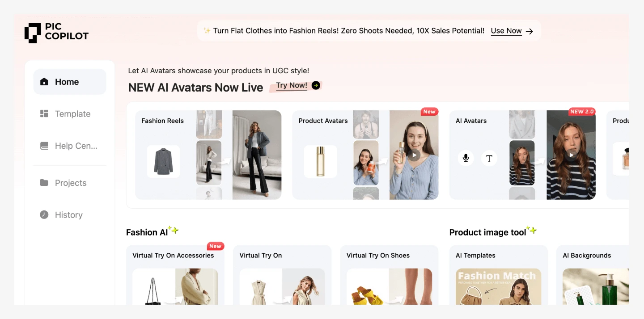Click the text T icon in AI Avatars

click(489, 158)
